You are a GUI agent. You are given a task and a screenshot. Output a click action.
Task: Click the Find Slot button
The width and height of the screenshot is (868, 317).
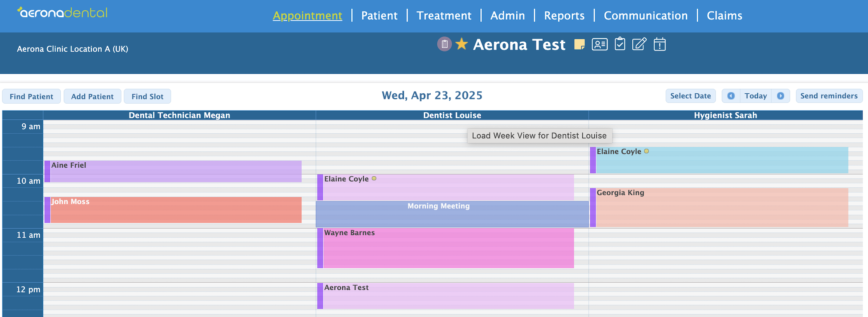pyautogui.click(x=147, y=96)
